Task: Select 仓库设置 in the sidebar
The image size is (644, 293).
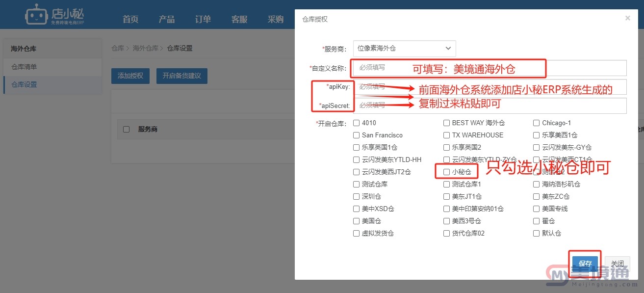Action: [x=52, y=84]
